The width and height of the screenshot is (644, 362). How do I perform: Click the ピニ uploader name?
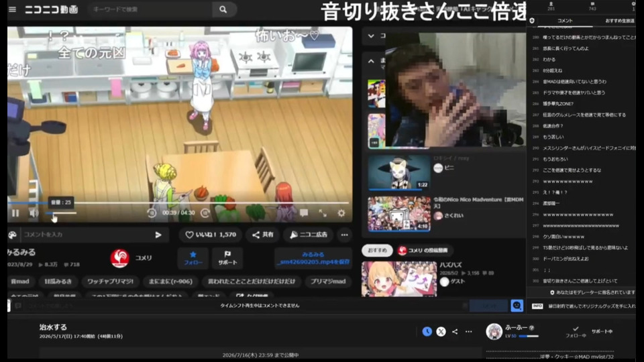tap(449, 168)
